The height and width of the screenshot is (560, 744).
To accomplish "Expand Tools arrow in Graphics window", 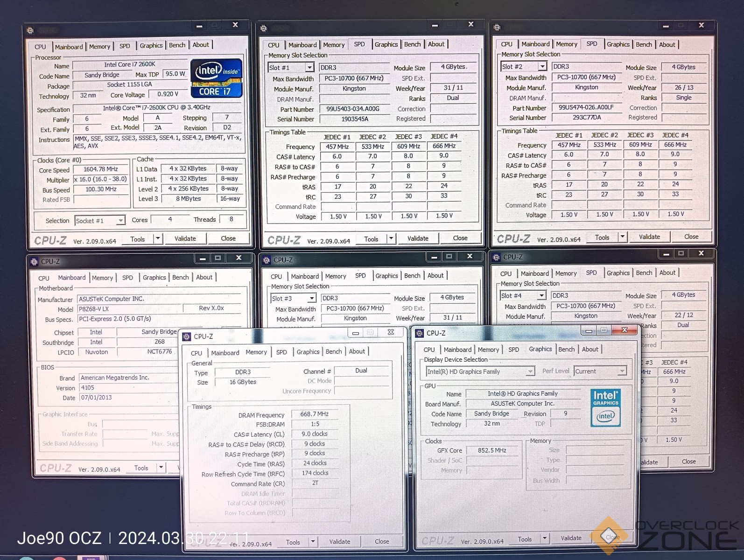I will [x=544, y=539].
